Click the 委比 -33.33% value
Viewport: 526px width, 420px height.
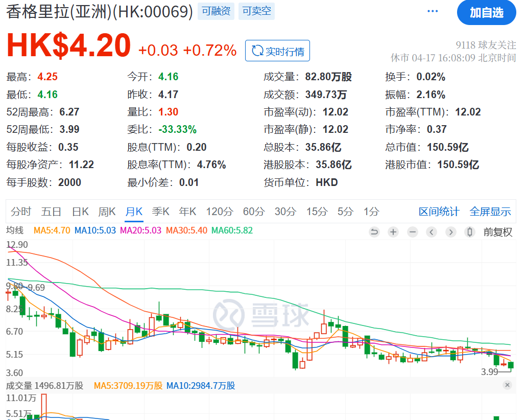[177, 129]
